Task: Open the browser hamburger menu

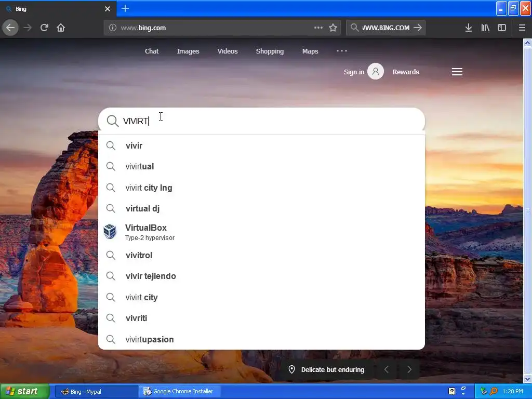Action: pyautogui.click(x=522, y=28)
